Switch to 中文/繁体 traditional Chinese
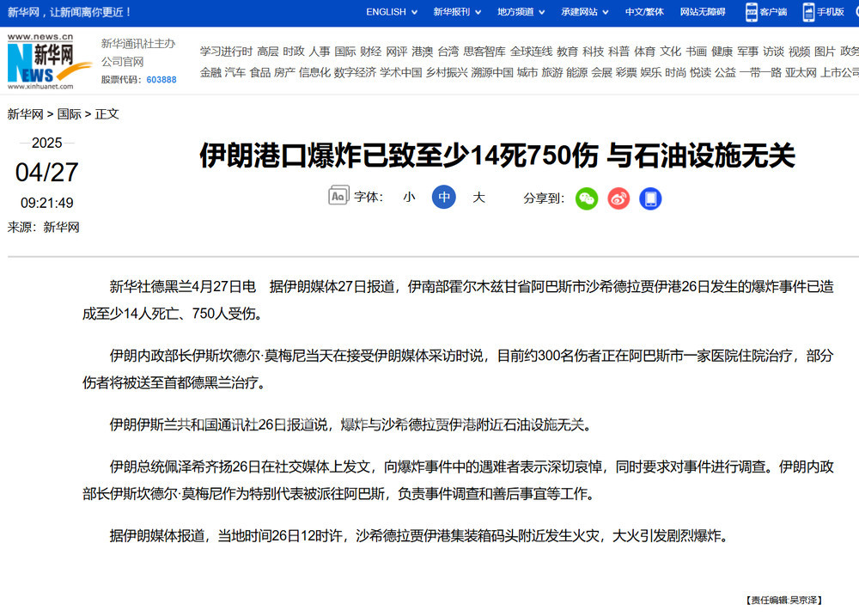The height and width of the screenshot is (616, 859). coord(644,12)
